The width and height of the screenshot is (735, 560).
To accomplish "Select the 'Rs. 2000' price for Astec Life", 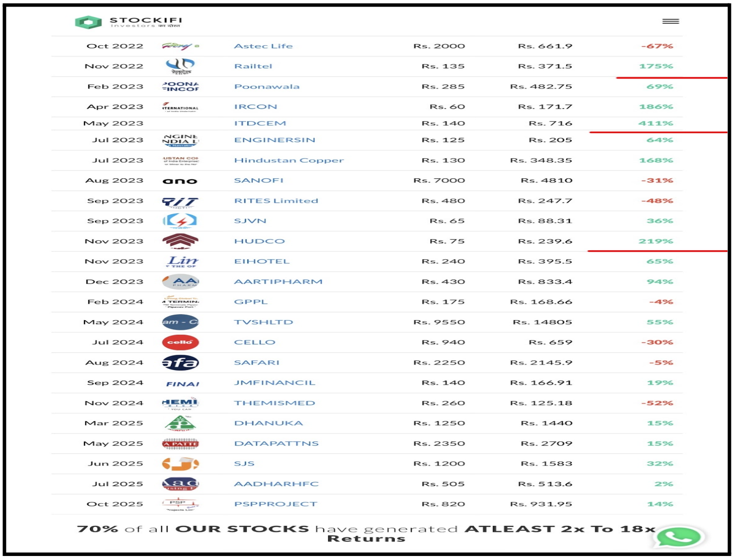I will [439, 46].
